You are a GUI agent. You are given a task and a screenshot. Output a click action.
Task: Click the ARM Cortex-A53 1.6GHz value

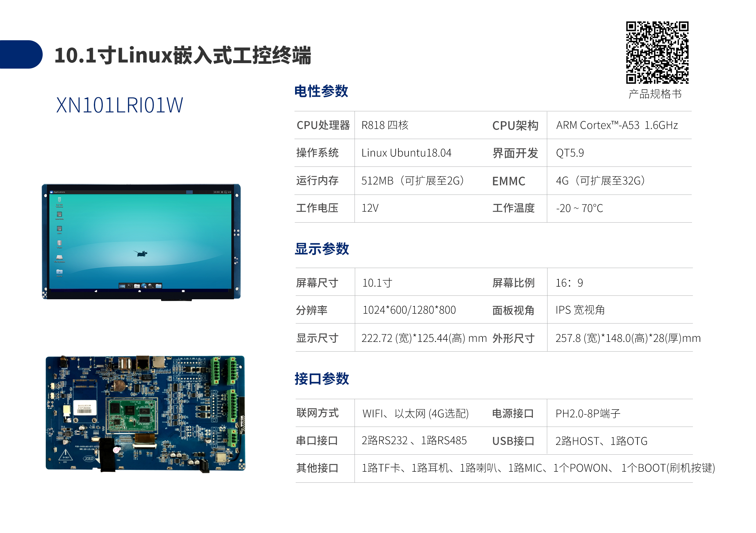(x=617, y=125)
